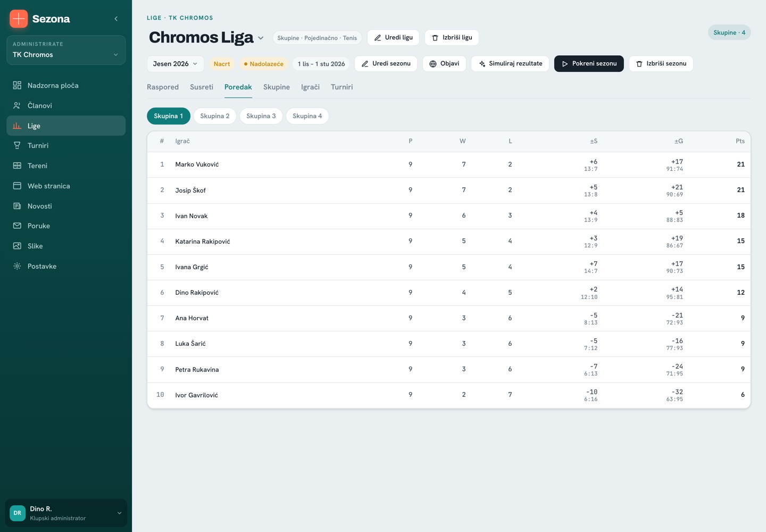Select the Lige bar-chart icon
Screen dimensions: 766x532
pos(17,126)
